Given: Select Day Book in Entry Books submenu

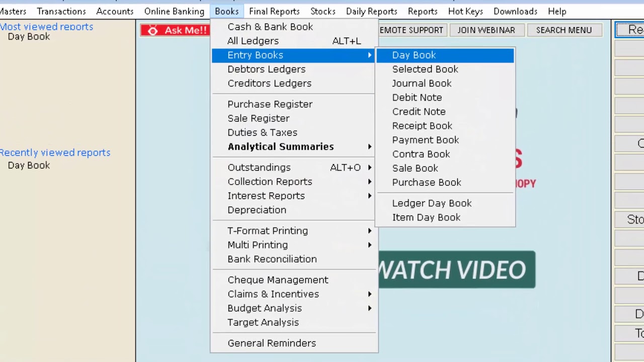Looking at the screenshot, I should [x=445, y=55].
